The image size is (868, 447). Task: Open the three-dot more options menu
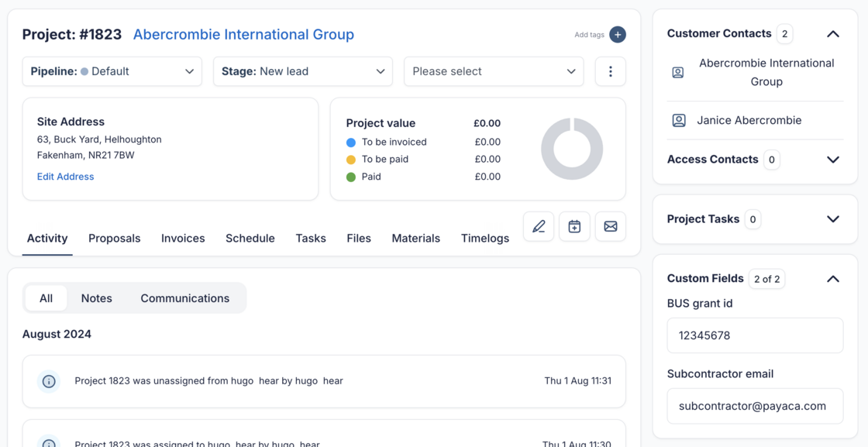610,71
